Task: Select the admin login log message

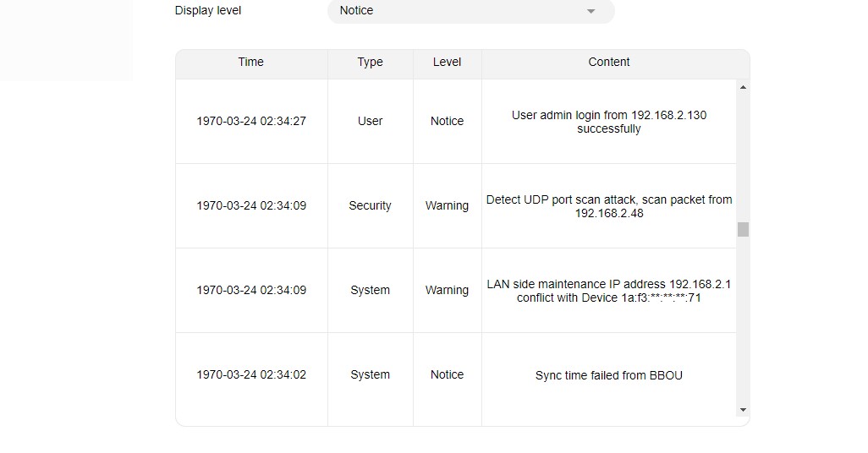Action: (608, 122)
